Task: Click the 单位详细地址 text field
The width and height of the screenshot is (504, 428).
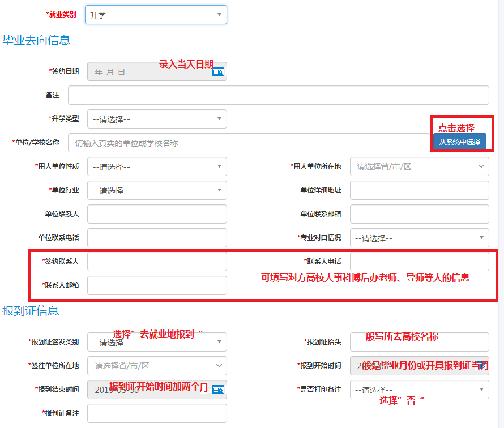Action: point(419,190)
